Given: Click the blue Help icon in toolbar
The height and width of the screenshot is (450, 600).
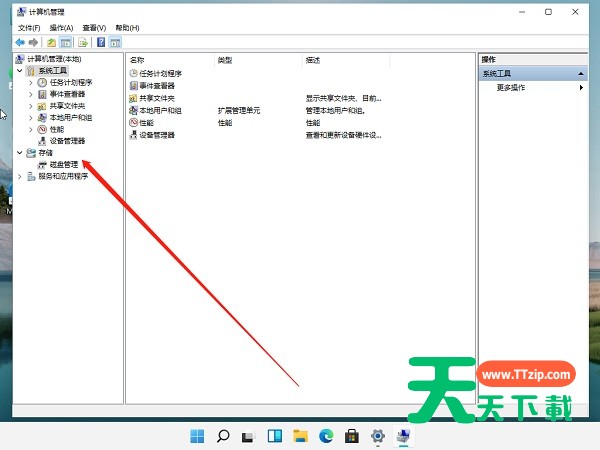Looking at the screenshot, I should (100, 43).
